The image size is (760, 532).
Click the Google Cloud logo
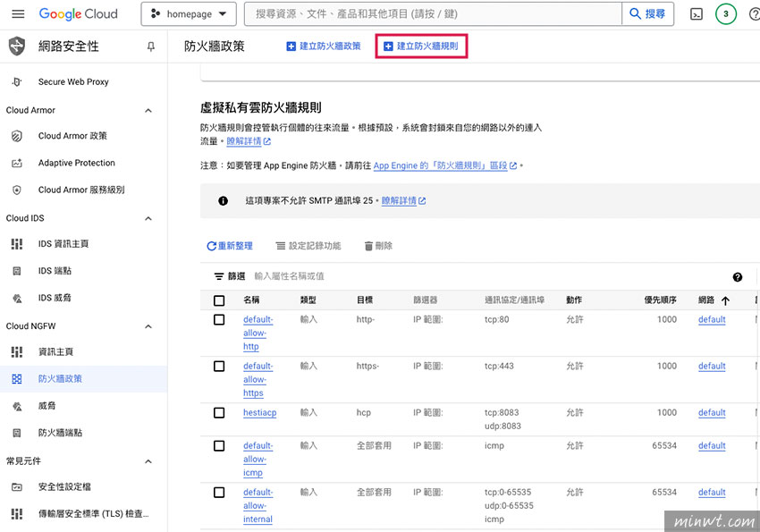pyautogui.click(x=78, y=14)
